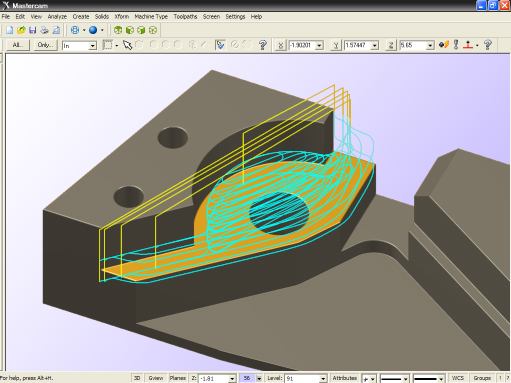Click the system color 56 swatch
511x383 pixels.
[x=247, y=378]
